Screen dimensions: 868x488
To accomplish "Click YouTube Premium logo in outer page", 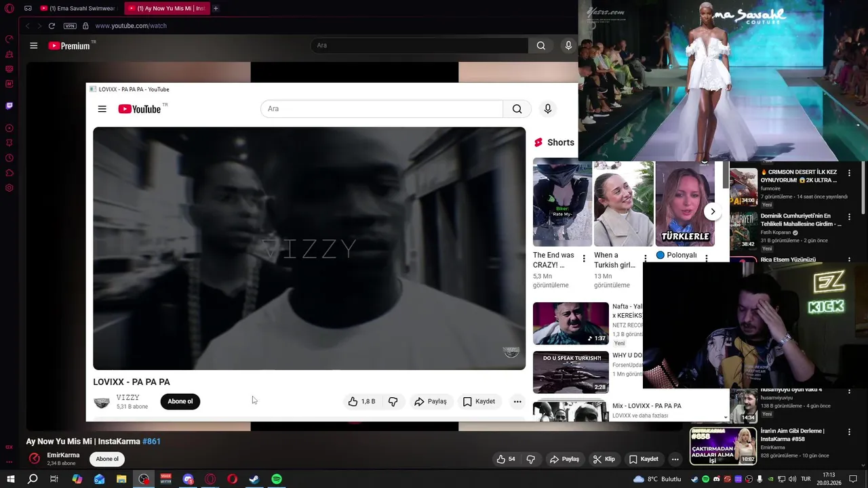I will pyautogui.click(x=70, y=45).
